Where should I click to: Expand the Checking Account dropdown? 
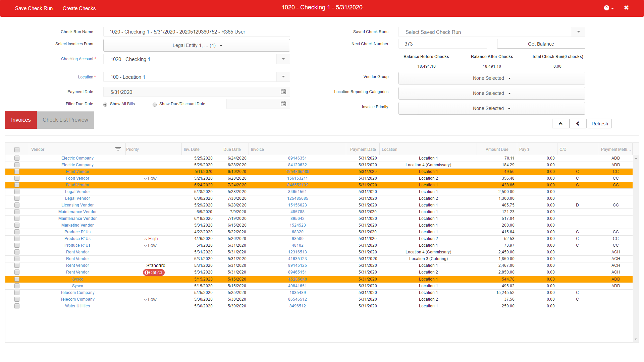pos(283,59)
